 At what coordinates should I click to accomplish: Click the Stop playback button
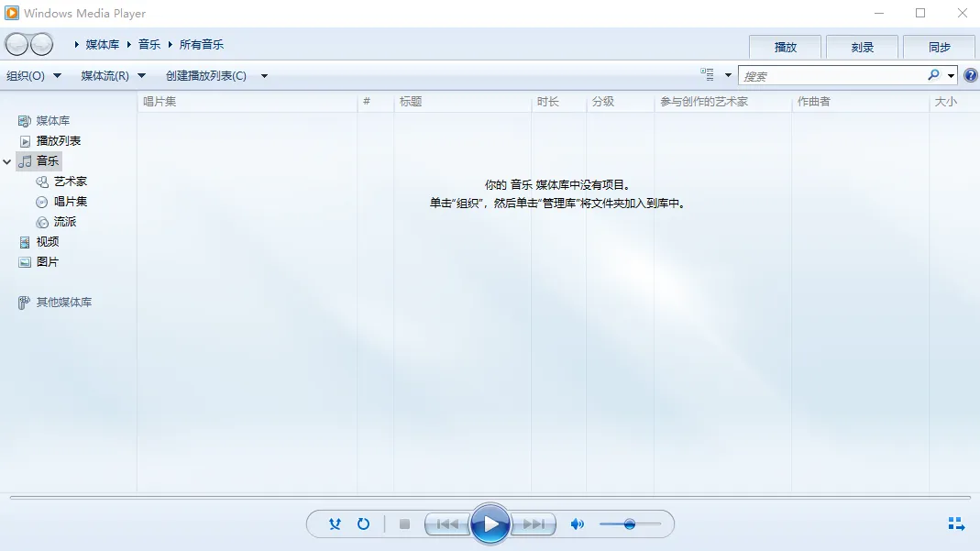[x=404, y=523]
